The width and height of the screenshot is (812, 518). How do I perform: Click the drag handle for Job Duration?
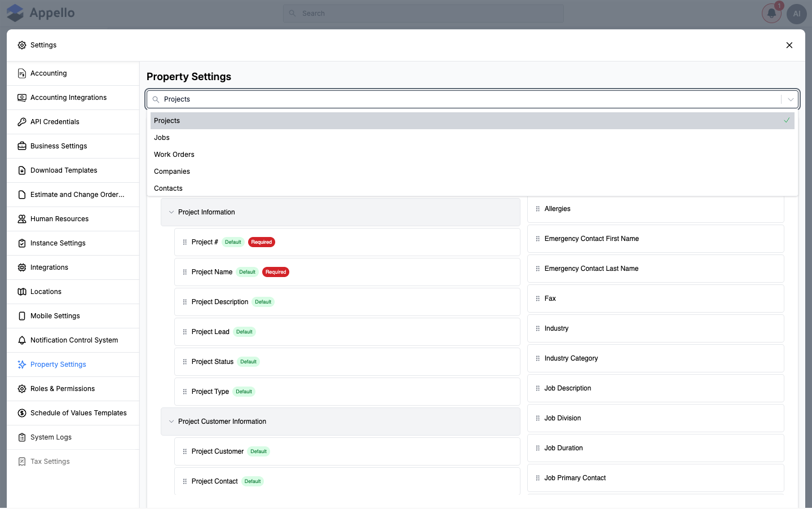coord(538,448)
